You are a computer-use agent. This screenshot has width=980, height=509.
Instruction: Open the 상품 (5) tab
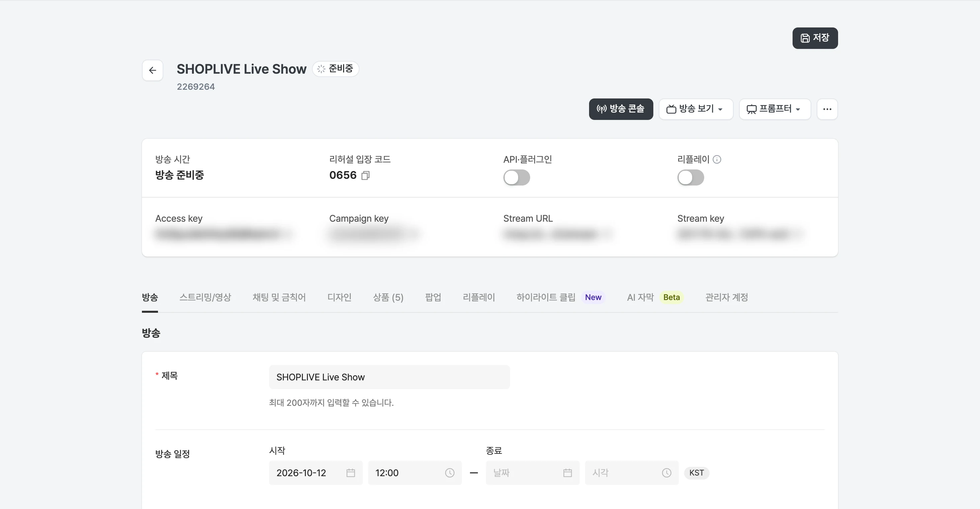click(x=388, y=297)
